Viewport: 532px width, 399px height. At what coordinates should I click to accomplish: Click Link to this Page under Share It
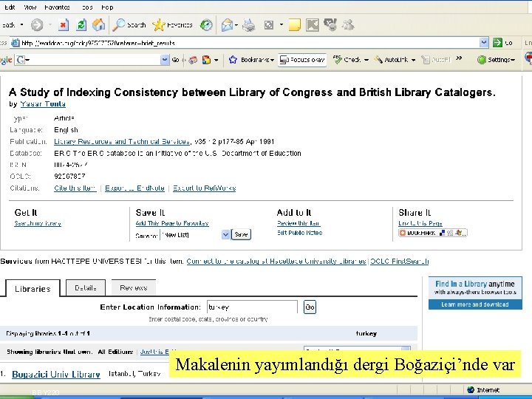tap(420, 223)
